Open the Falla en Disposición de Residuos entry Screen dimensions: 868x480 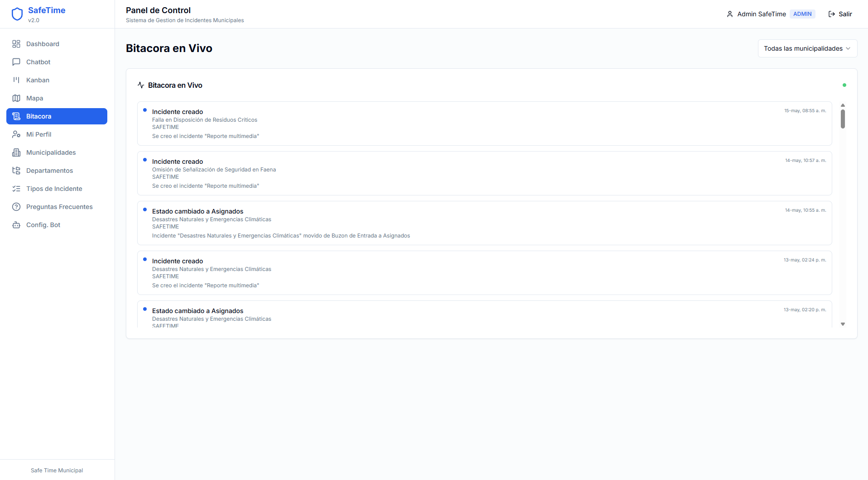pos(484,124)
